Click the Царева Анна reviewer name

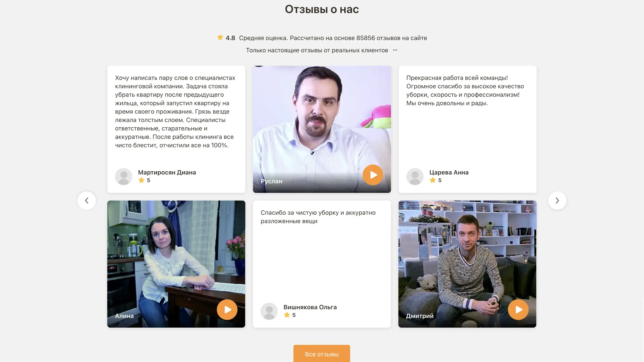[x=449, y=172]
